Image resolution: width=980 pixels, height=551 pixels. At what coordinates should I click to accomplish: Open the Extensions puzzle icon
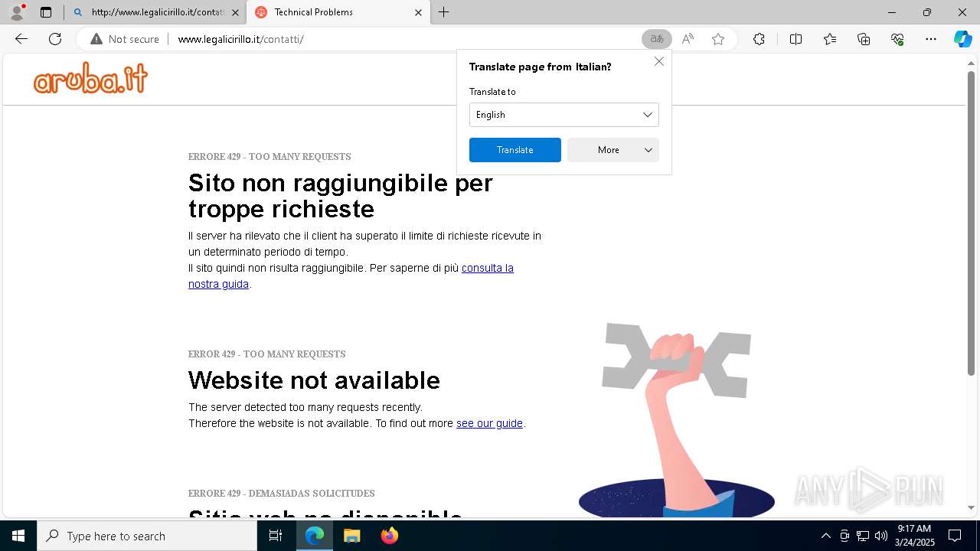(759, 39)
